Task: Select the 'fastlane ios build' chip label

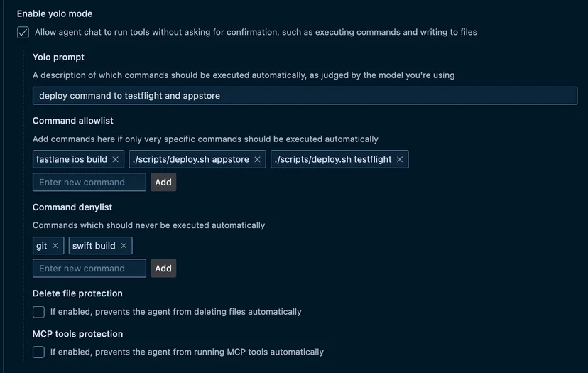Action: [72, 159]
